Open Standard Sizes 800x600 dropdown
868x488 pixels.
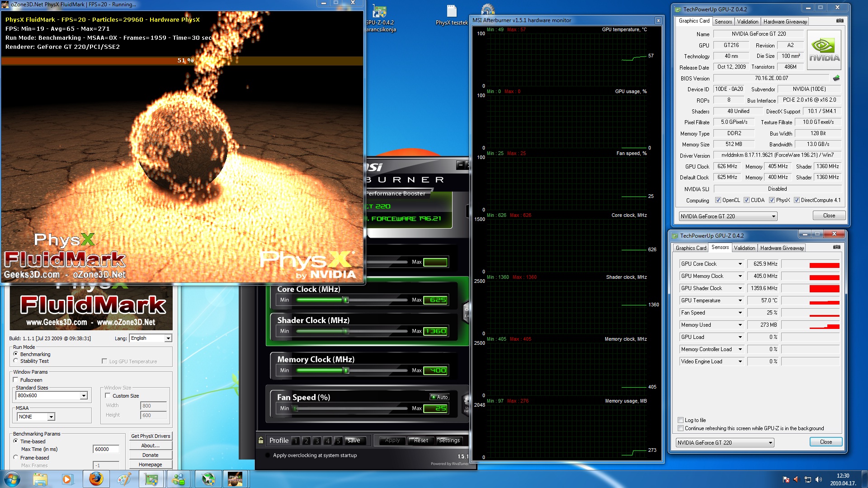tap(52, 395)
